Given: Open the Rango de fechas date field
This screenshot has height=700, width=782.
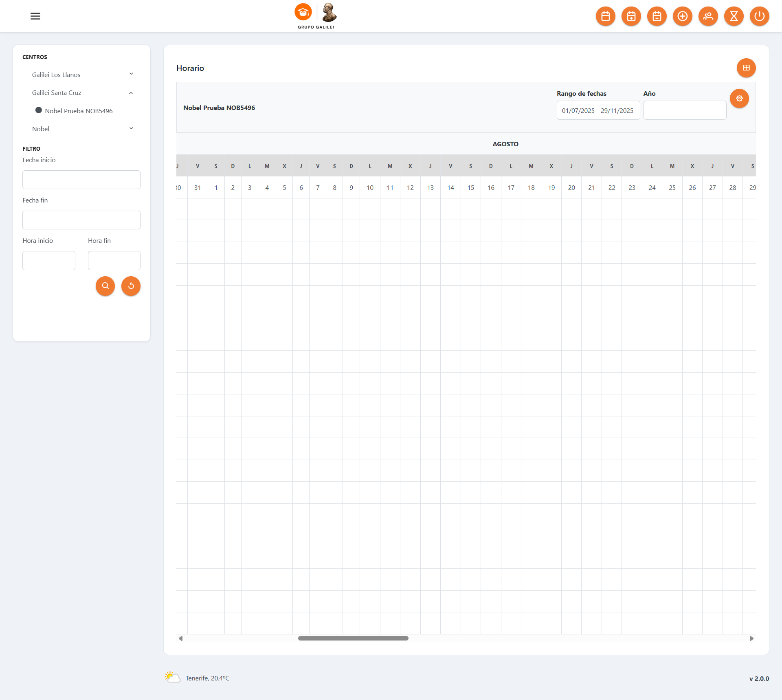Looking at the screenshot, I should click(x=598, y=110).
